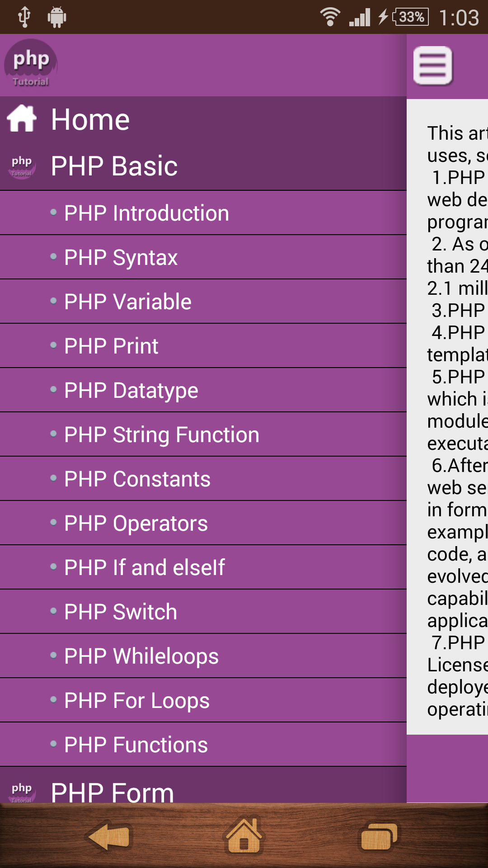Tap the white house Home icon
Image resolution: width=488 pixels, height=868 pixels.
tap(22, 119)
